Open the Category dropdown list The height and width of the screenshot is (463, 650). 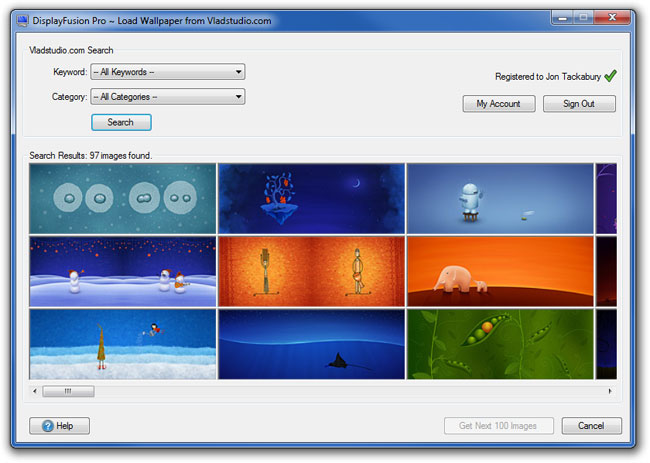pyautogui.click(x=168, y=97)
